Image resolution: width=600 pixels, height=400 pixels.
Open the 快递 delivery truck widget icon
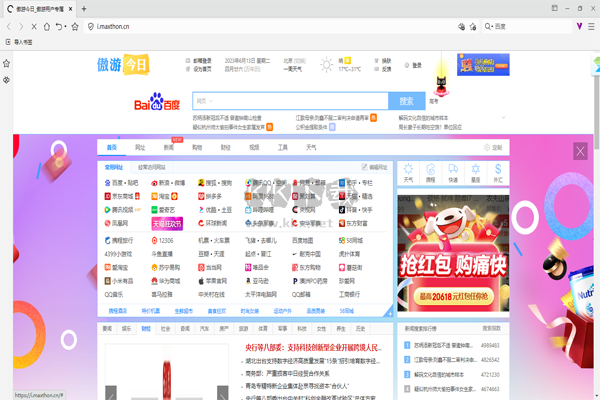coord(453,173)
